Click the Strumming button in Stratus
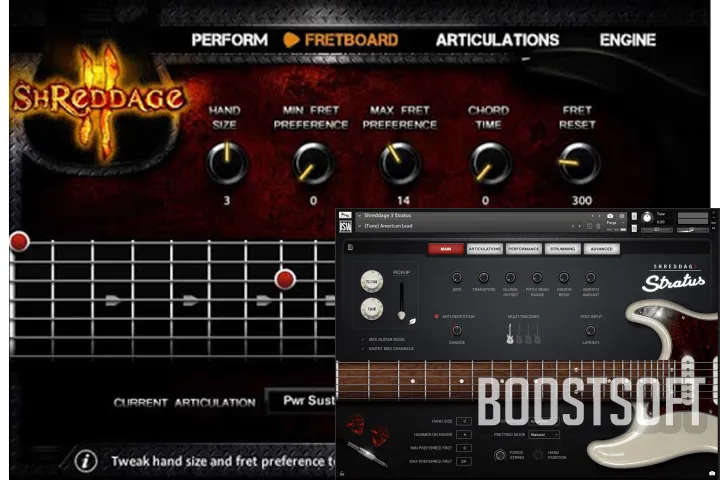The image size is (720, 480). (564, 248)
